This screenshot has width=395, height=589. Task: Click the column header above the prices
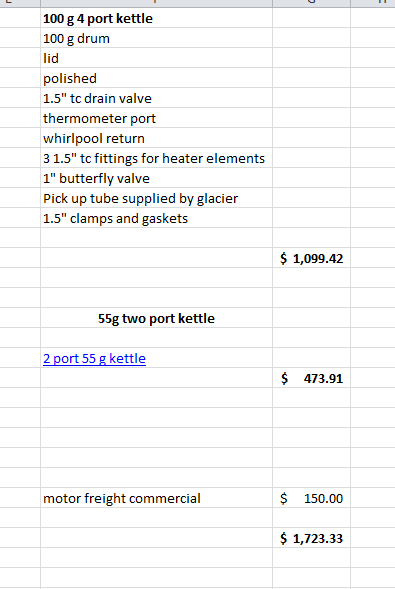coord(311,3)
